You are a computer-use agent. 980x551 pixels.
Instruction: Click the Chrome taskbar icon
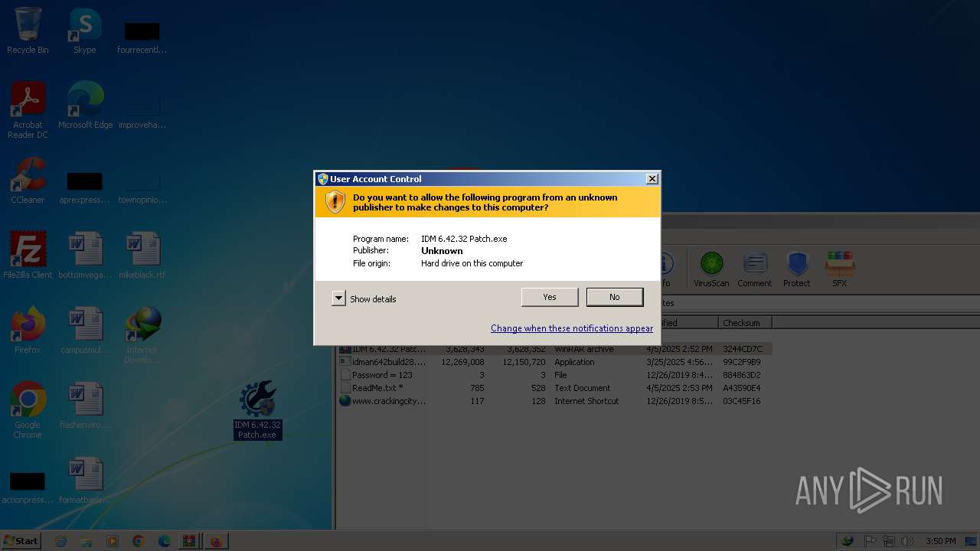(139, 541)
